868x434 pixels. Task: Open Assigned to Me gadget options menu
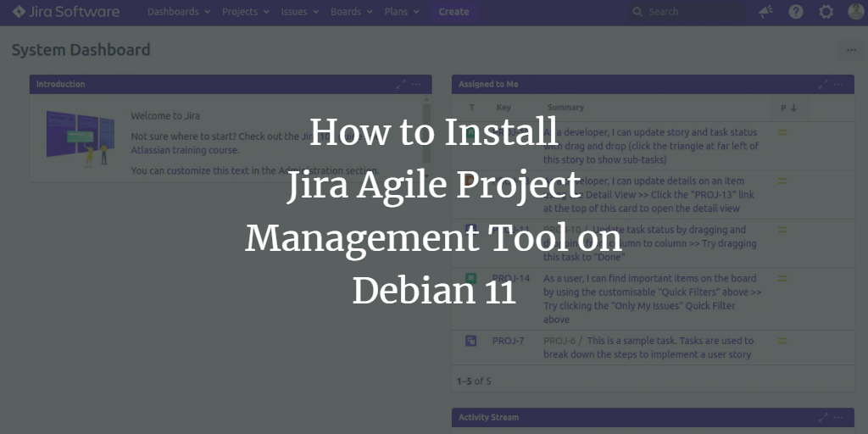[x=838, y=85]
